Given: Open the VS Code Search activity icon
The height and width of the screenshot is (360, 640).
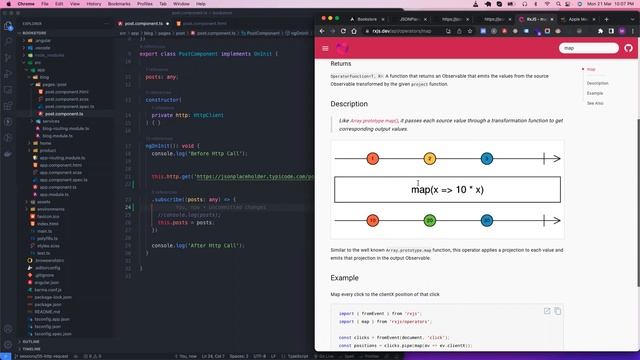Looking at the screenshot, I should pyautogui.click(x=8, y=42).
